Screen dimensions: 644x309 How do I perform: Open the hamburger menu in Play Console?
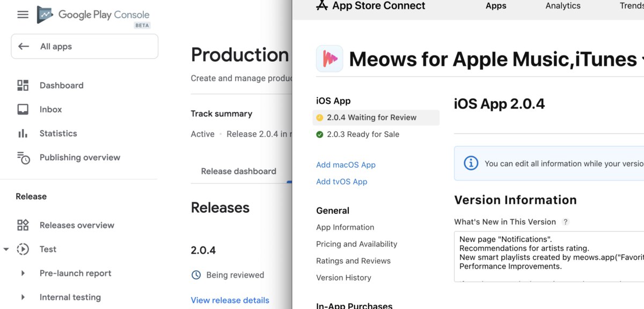pos(23,15)
